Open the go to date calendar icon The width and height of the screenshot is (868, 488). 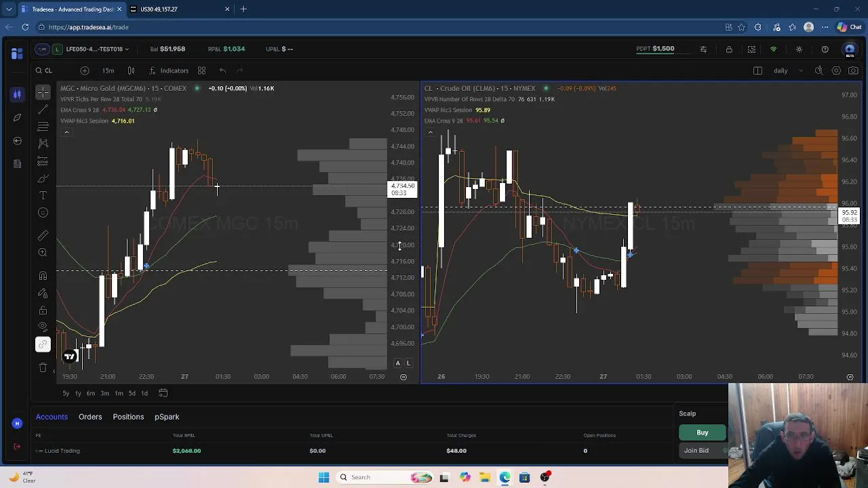[x=163, y=393]
